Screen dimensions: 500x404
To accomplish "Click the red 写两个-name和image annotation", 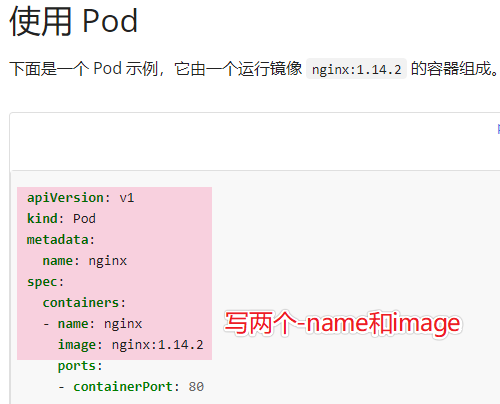I will coord(343,323).
